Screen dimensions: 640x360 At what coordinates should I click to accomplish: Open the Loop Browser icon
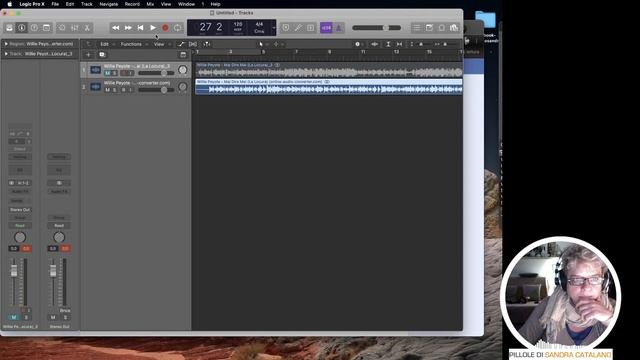[442, 28]
